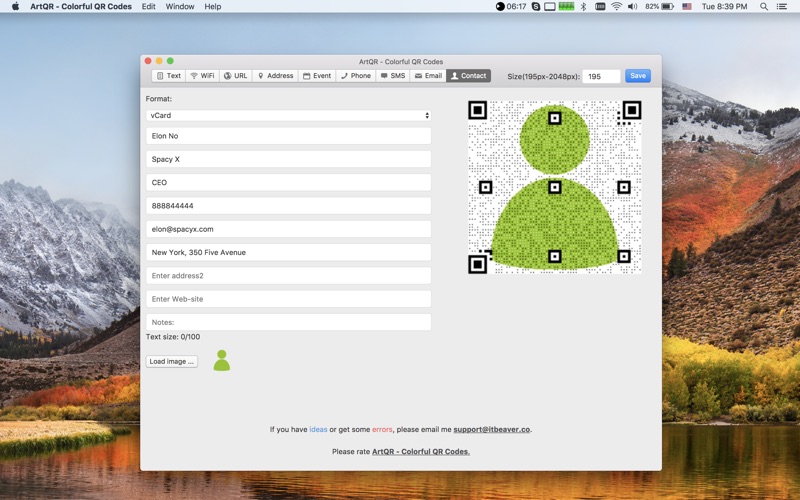This screenshot has height=500, width=800.
Task: Edit the QR size field showing 195
Action: coord(601,77)
